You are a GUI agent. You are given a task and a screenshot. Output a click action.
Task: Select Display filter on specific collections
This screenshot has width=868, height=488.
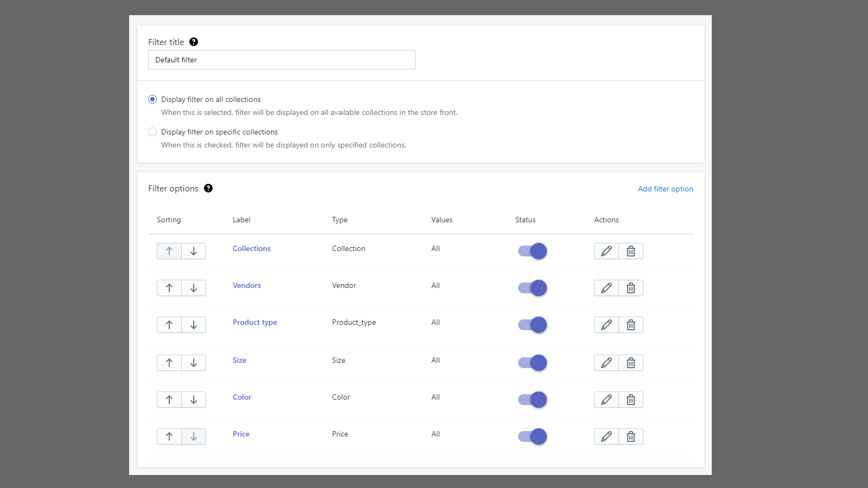coord(152,132)
